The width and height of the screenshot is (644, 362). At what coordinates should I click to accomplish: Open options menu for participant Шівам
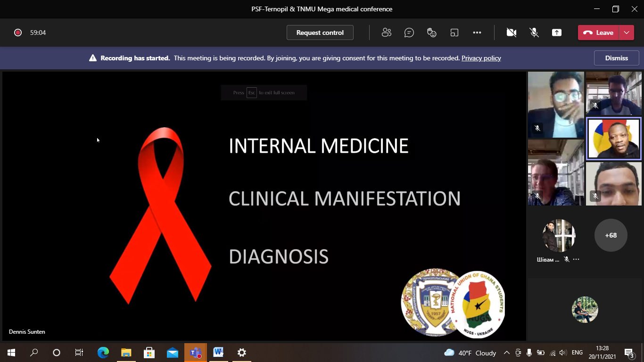point(576,259)
